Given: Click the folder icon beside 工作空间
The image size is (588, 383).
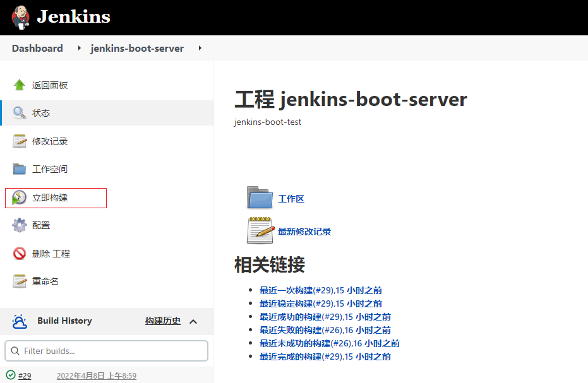Looking at the screenshot, I should pos(19,169).
